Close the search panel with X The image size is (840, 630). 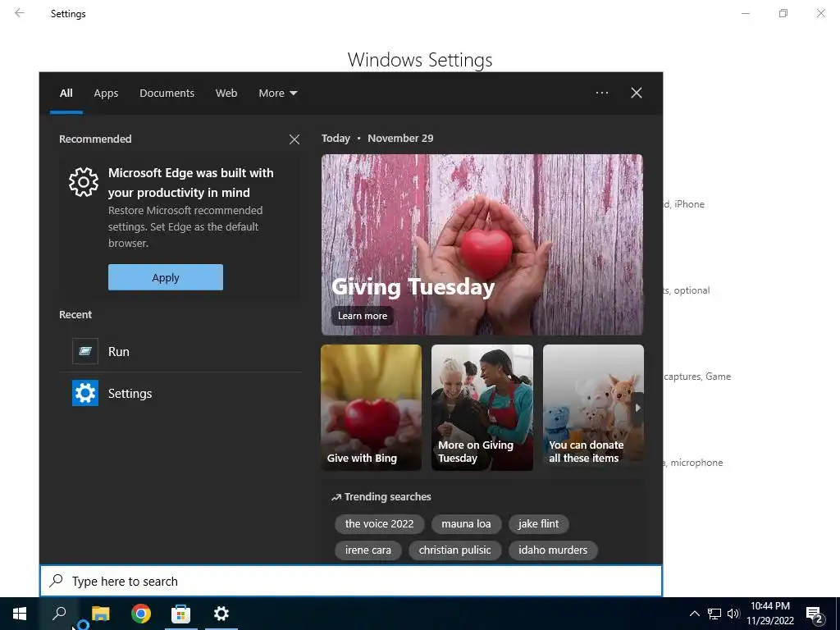[637, 93]
